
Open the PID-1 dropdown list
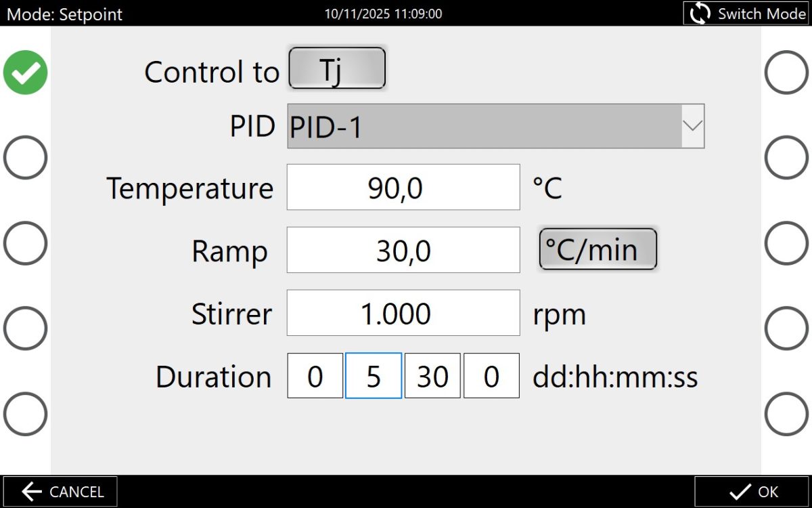click(x=484, y=126)
